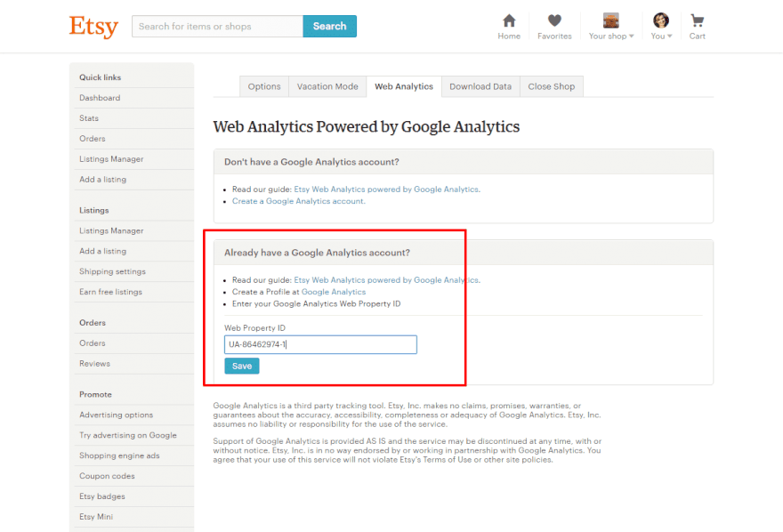Viewport: 783px width, 532px height.
Task: Click the user profile avatar
Action: [660, 20]
